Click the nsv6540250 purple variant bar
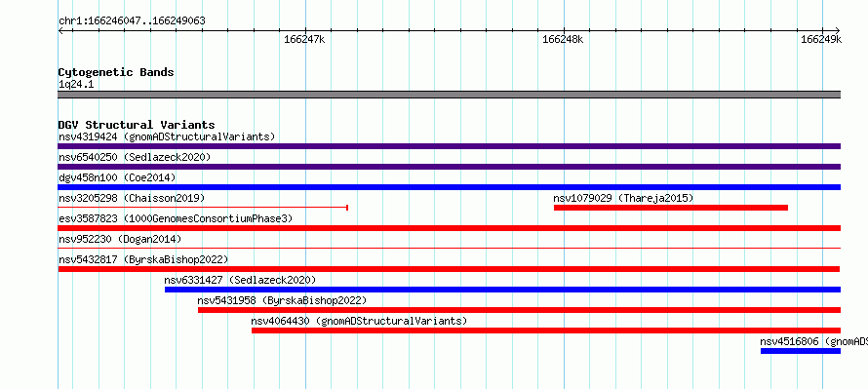 tap(449, 167)
